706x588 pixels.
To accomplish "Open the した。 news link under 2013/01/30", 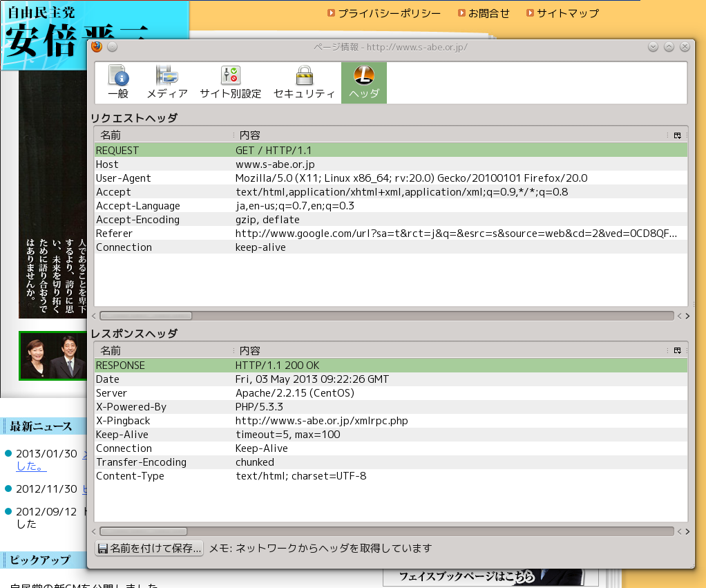I will (31, 466).
